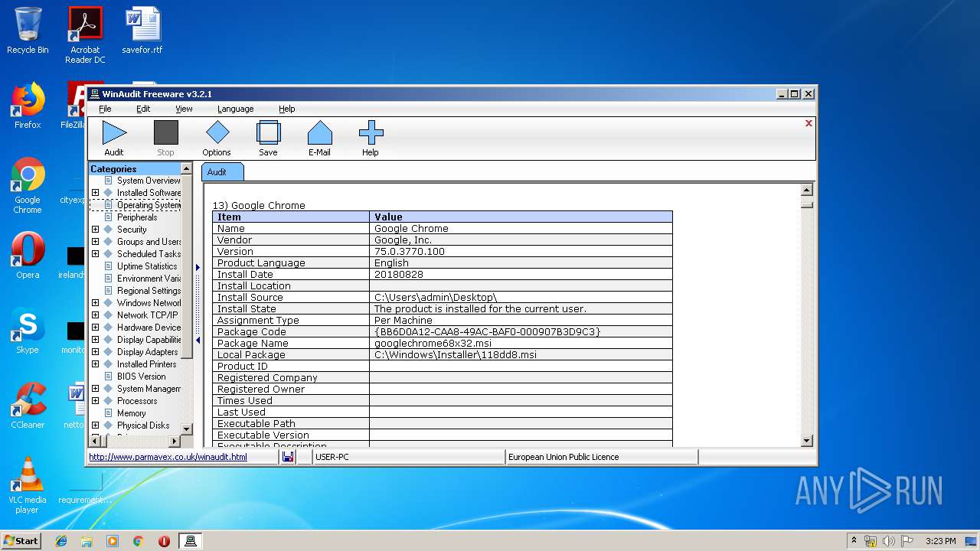Select Environment Variables category
The height and width of the screenshot is (551, 980).
coord(149,279)
